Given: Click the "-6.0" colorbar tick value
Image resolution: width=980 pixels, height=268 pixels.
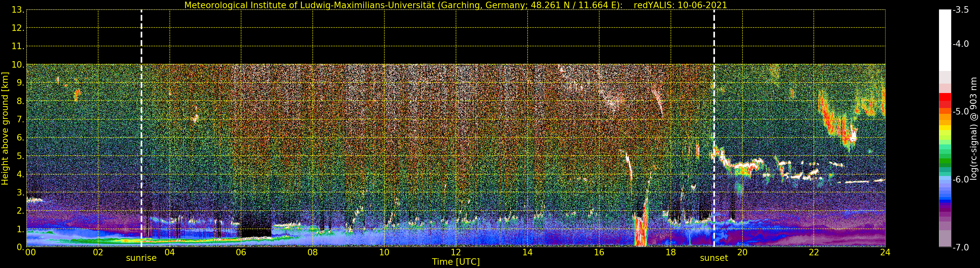Looking at the screenshot, I should (x=960, y=180).
